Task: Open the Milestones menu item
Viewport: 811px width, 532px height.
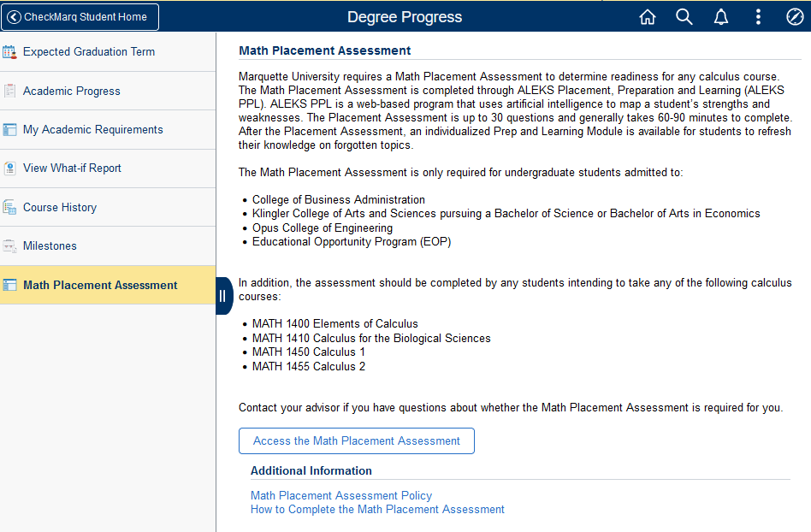Action: point(50,246)
